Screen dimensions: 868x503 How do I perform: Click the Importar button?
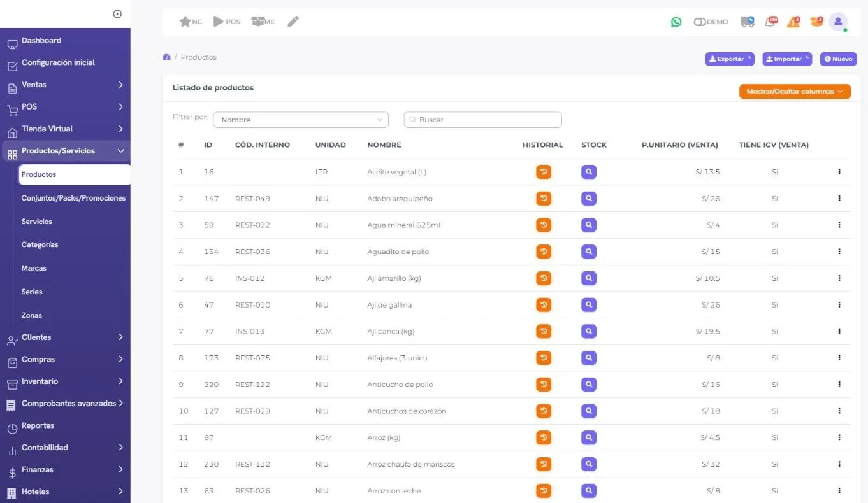[x=787, y=59]
